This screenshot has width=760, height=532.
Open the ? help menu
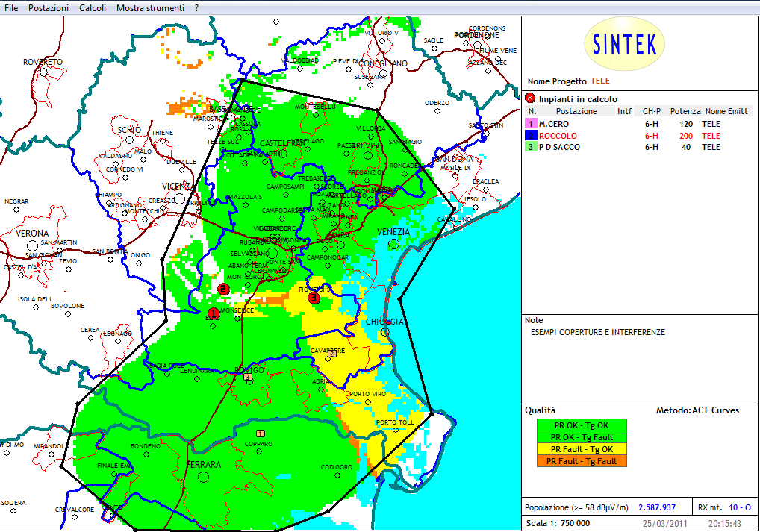click(x=196, y=7)
